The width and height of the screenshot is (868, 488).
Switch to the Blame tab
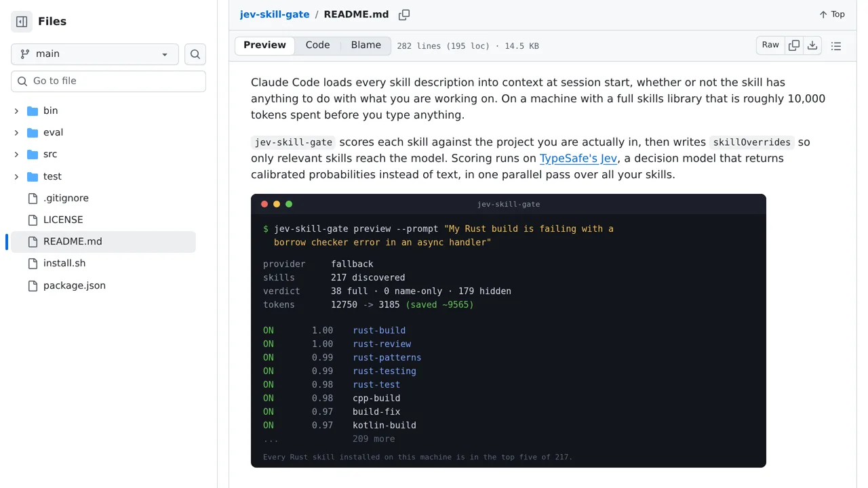(x=366, y=45)
